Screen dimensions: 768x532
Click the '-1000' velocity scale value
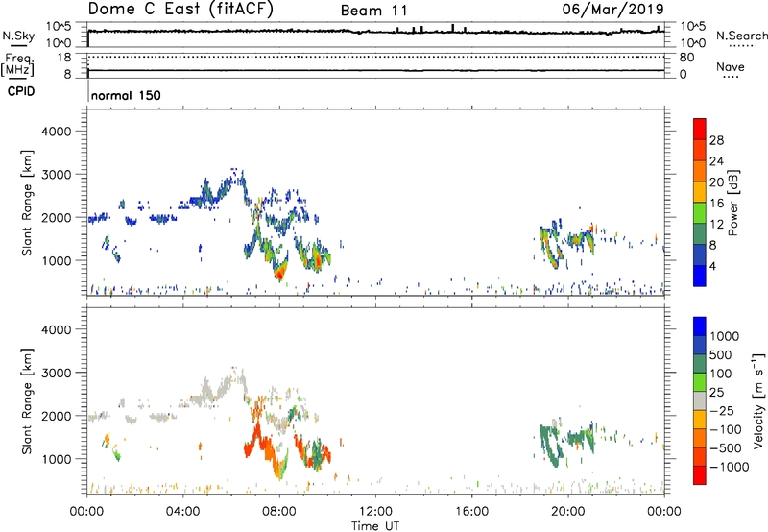pyautogui.click(x=729, y=467)
